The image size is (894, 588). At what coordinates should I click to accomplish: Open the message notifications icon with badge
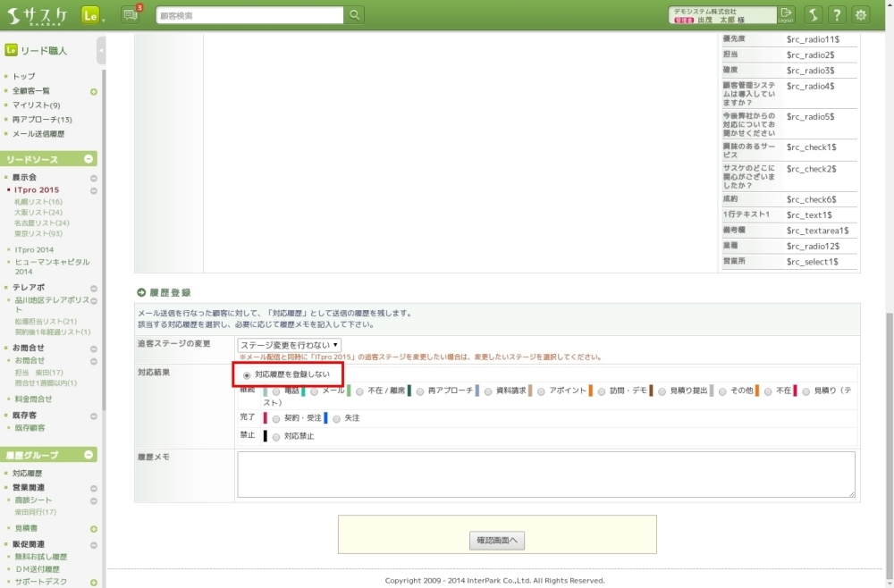click(x=131, y=14)
